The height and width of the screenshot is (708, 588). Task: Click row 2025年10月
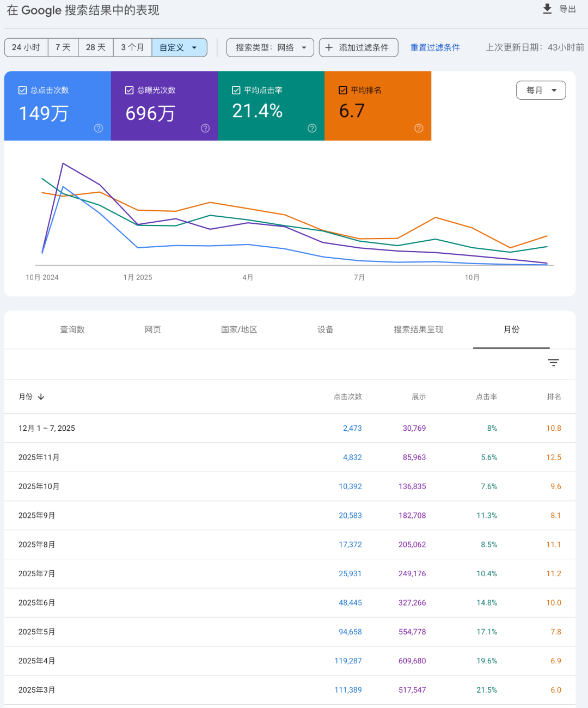[290, 486]
